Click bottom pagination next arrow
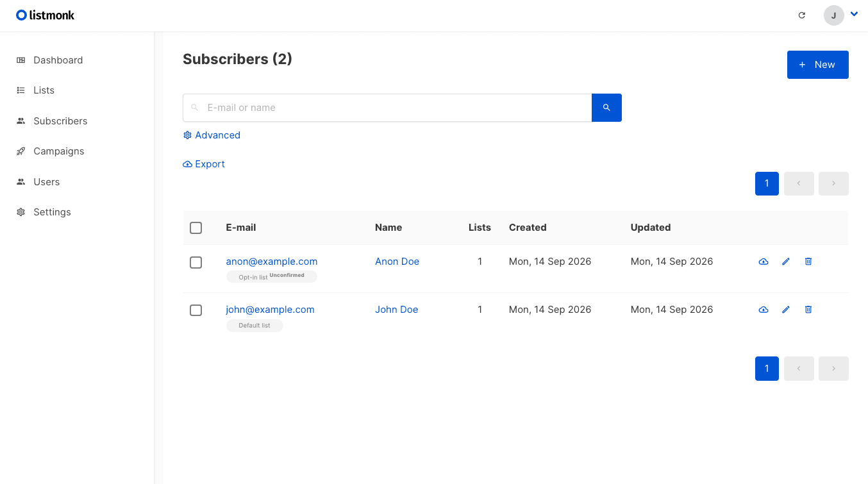868x484 pixels. coord(833,369)
